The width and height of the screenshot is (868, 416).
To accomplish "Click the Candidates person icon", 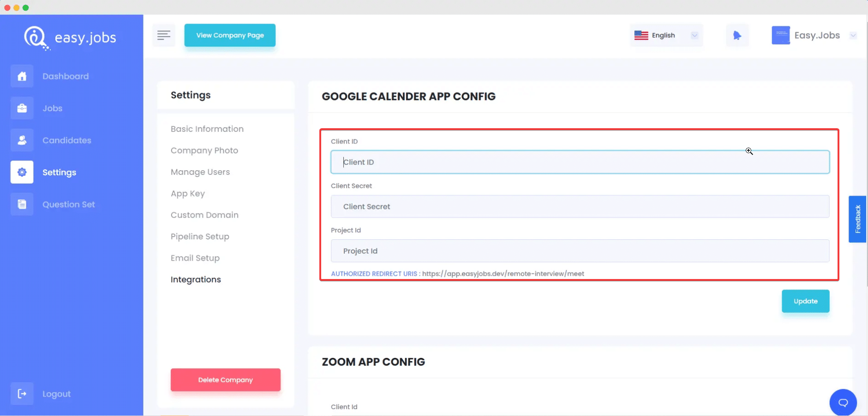I will pos(22,140).
